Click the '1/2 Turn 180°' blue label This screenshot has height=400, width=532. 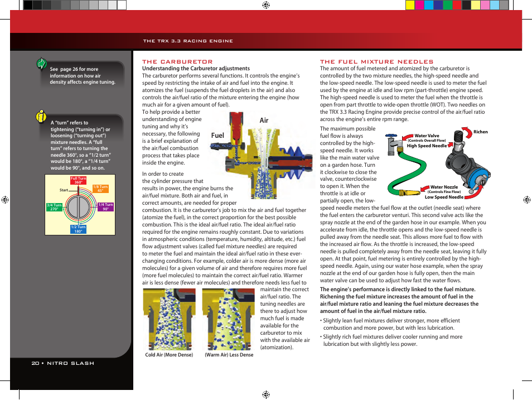click(x=79, y=229)
